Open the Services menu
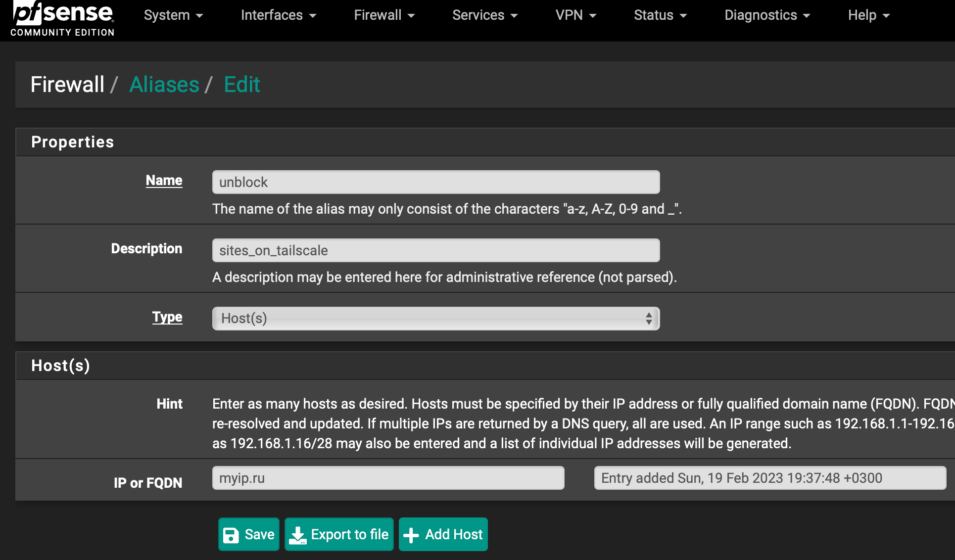The width and height of the screenshot is (955, 560). point(484,15)
